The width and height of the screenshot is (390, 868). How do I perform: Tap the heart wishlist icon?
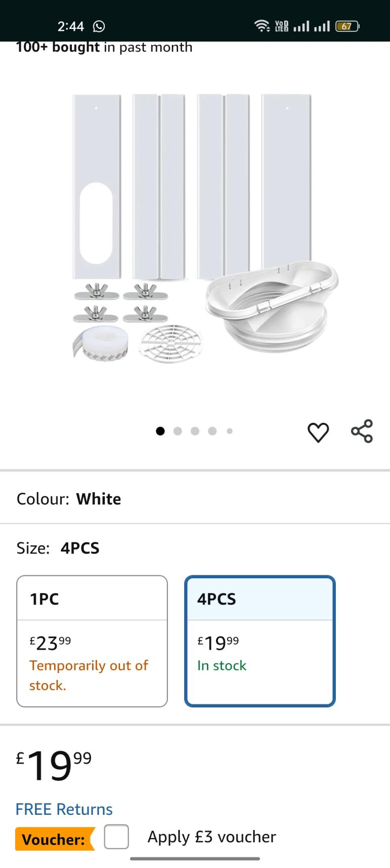(x=318, y=432)
